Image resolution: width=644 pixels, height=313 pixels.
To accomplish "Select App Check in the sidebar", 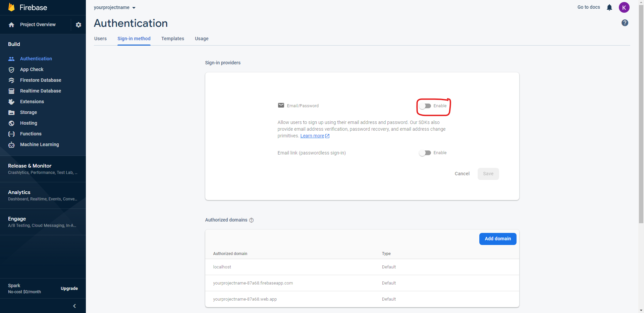I will click(32, 69).
